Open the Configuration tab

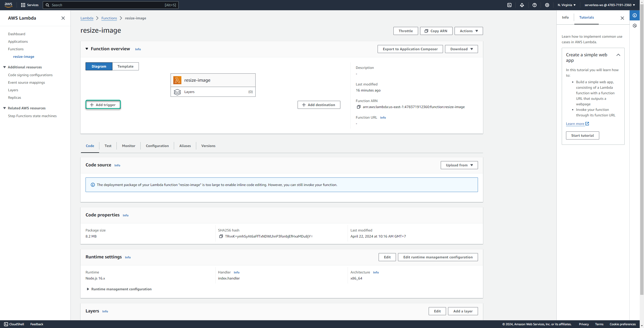(157, 146)
